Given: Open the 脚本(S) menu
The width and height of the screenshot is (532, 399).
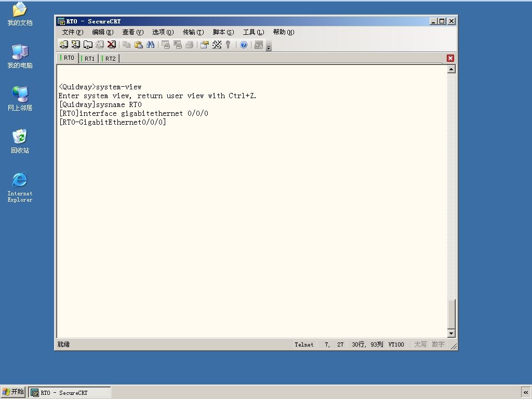Looking at the screenshot, I should pyautogui.click(x=223, y=32).
